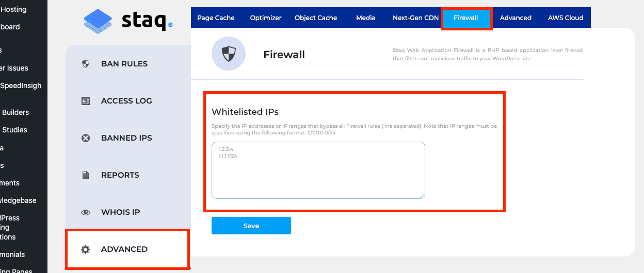Click inside the Whitelisted IPs text area
Screen dimensions: 644x273
coord(318,170)
